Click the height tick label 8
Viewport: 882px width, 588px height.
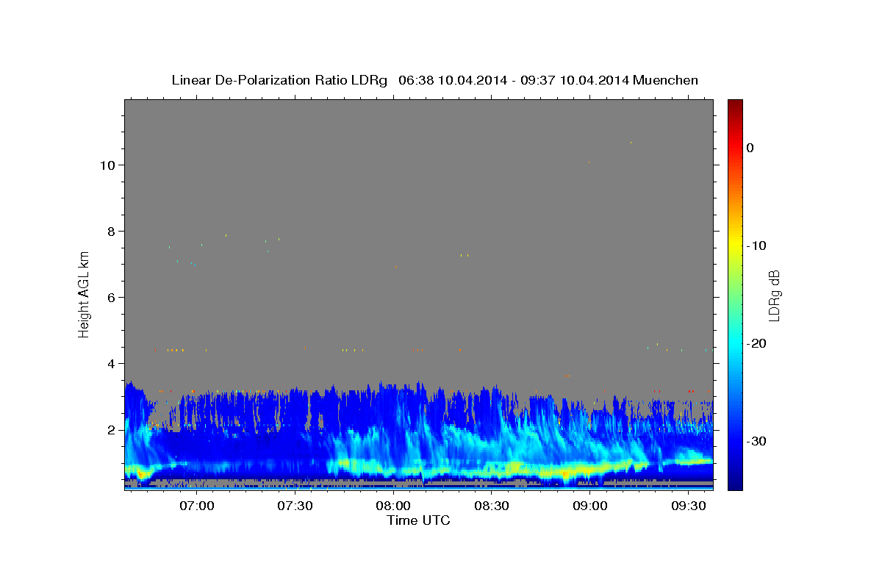(x=112, y=232)
